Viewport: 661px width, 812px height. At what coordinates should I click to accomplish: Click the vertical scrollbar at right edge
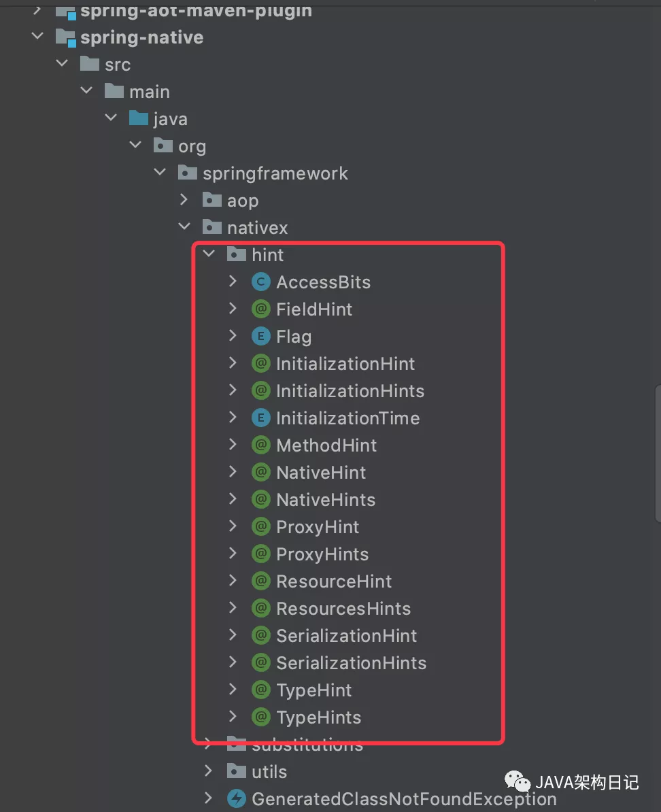[658, 453]
